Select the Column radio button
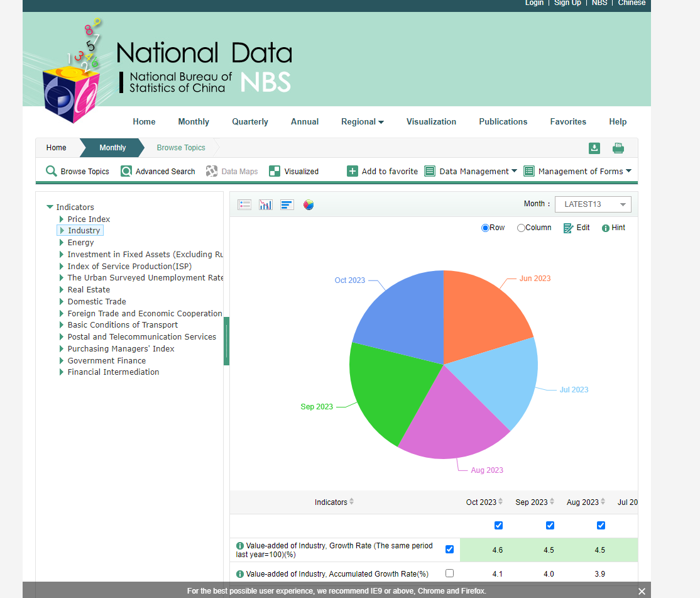 521,228
